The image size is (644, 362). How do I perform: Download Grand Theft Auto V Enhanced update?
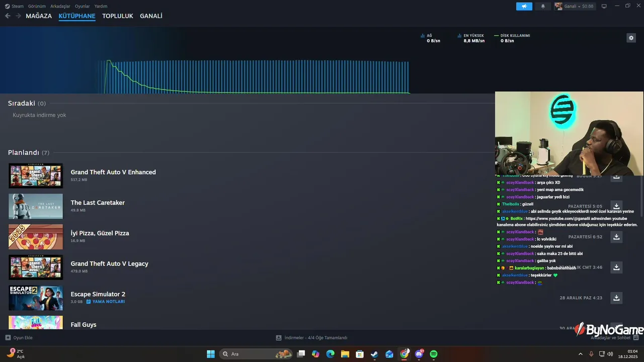click(616, 176)
